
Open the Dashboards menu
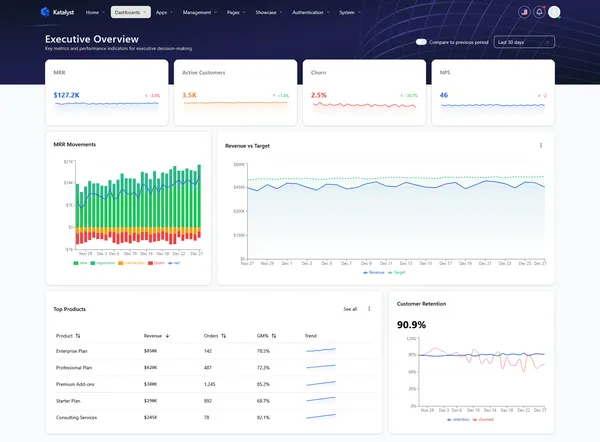[130, 13]
